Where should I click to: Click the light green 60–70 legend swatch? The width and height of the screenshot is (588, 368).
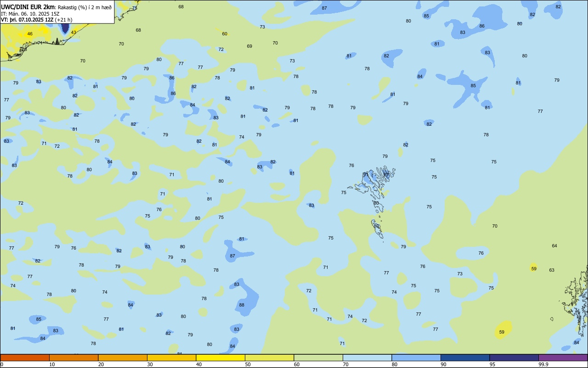[x=318, y=357]
